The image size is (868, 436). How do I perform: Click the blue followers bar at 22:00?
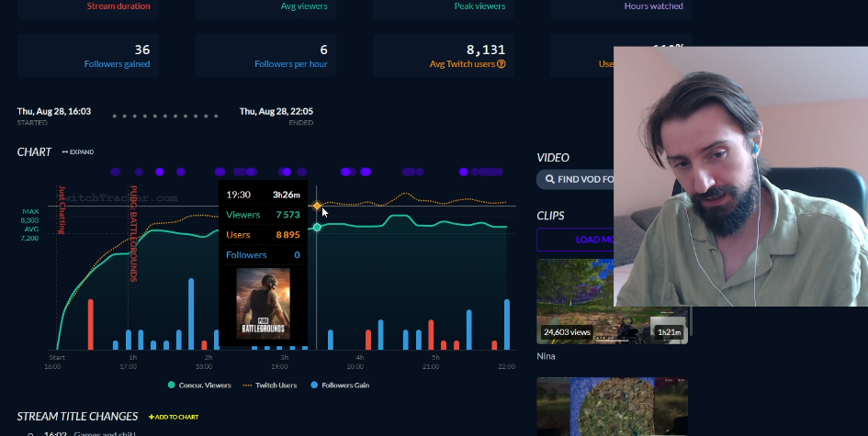tap(506, 324)
